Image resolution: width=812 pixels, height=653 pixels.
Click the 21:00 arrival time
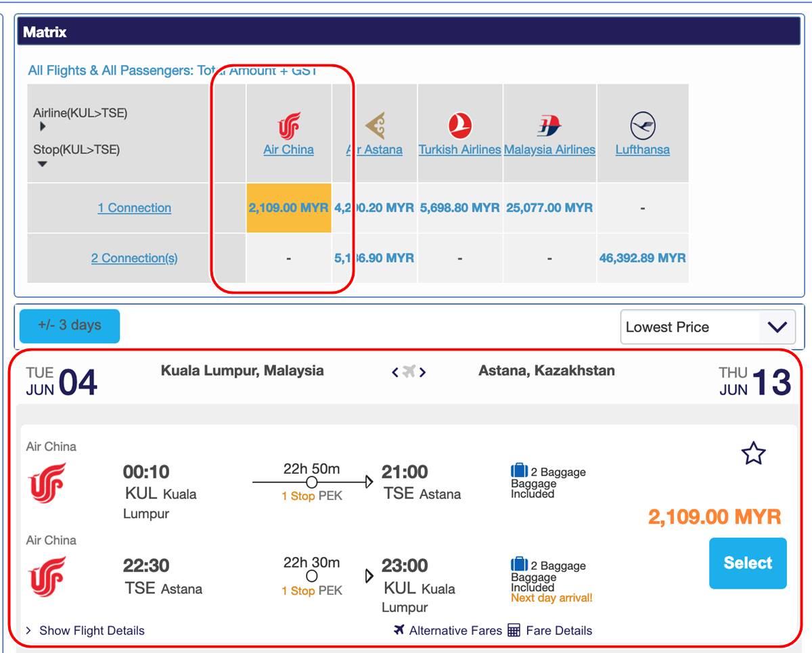point(405,472)
